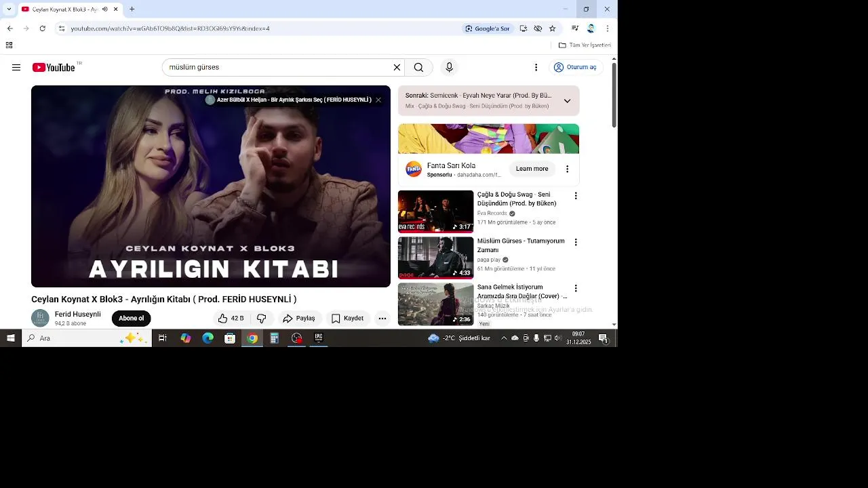Open the Ferid Huseynli channel avatar
This screenshot has height=488, width=868.
coord(40,318)
